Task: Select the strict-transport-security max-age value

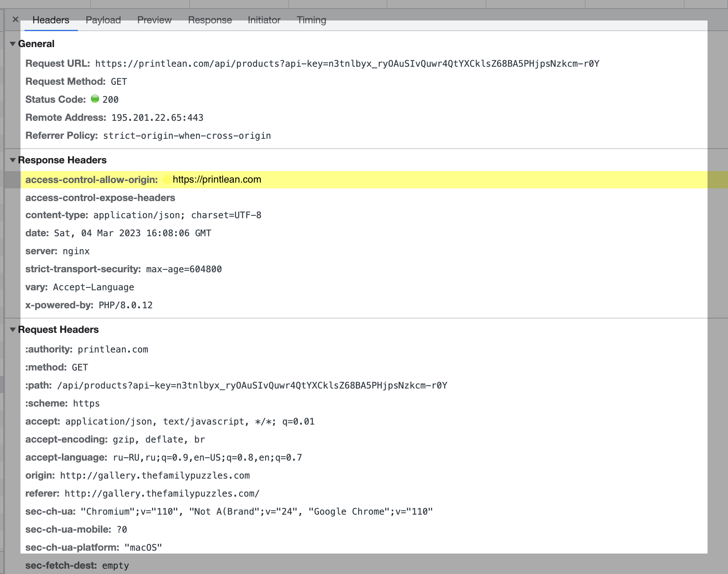Action: (x=184, y=269)
